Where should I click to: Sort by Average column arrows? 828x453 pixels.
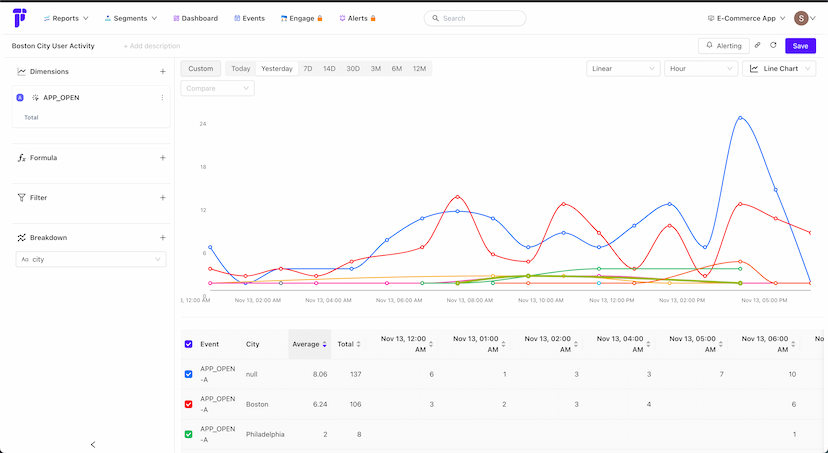324,344
